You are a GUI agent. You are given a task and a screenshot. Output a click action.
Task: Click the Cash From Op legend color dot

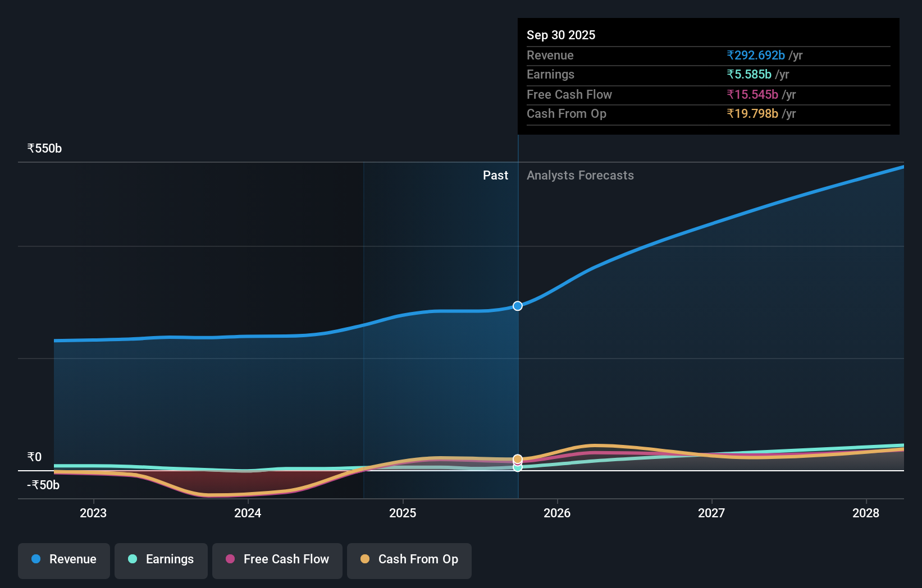pyautogui.click(x=366, y=559)
